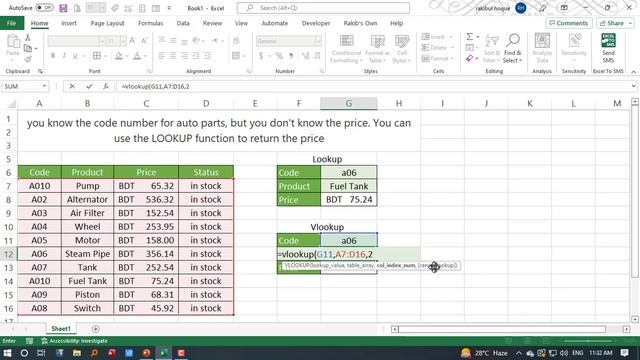Toggle Underline formatting

point(75,56)
